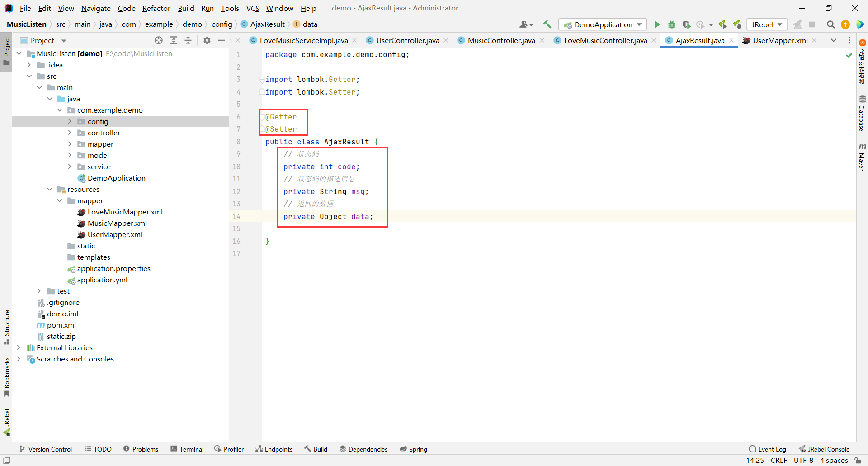Screen dimensions: 868x466
Task: Open the Event Log button
Action: (767, 449)
